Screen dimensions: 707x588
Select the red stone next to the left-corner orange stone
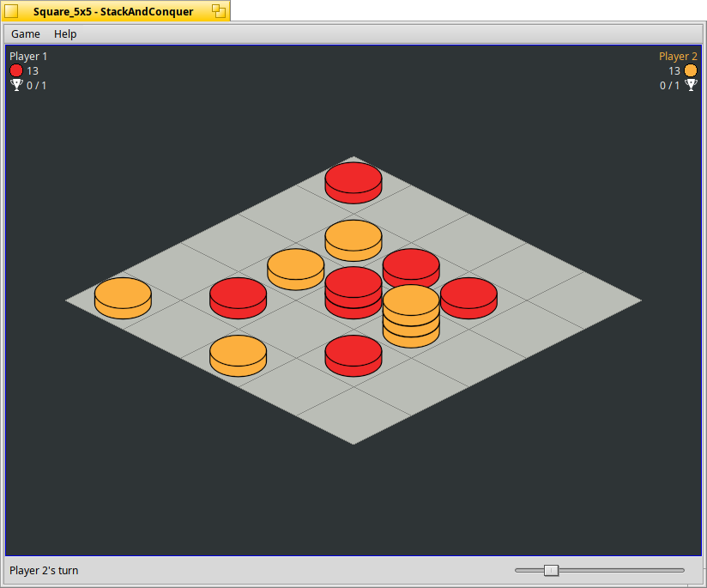pyautogui.click(x=238, y=298)
